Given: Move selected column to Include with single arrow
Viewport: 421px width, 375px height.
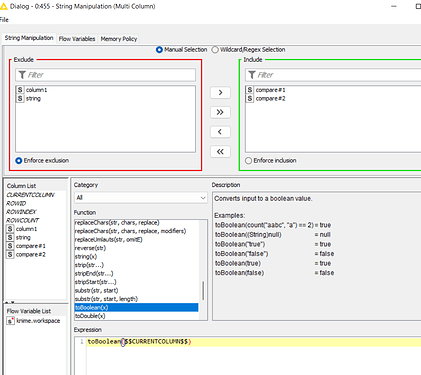Looking at the screenshot, I should coord(220,93).
